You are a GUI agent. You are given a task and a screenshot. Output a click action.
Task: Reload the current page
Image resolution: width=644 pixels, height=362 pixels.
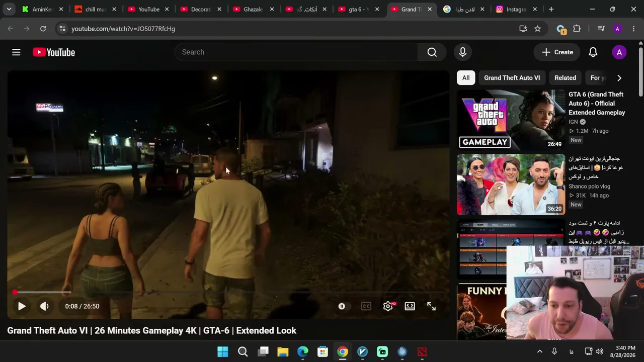[x=43, y=29]
